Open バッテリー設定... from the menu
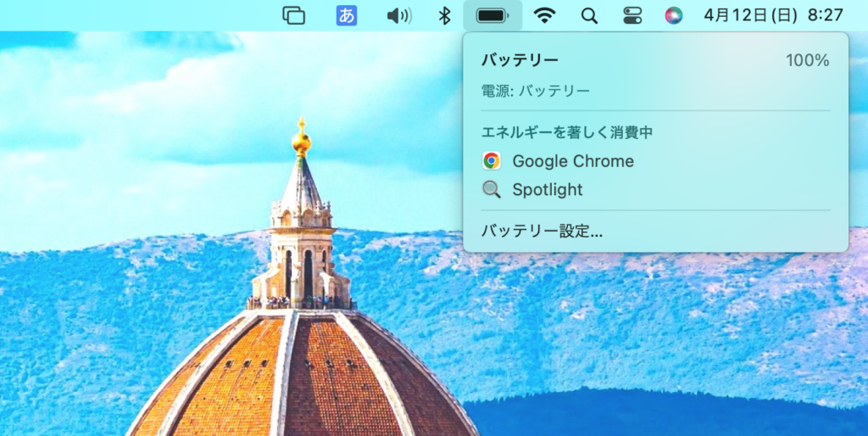This screenshot has height=436, width=868. 542,231
